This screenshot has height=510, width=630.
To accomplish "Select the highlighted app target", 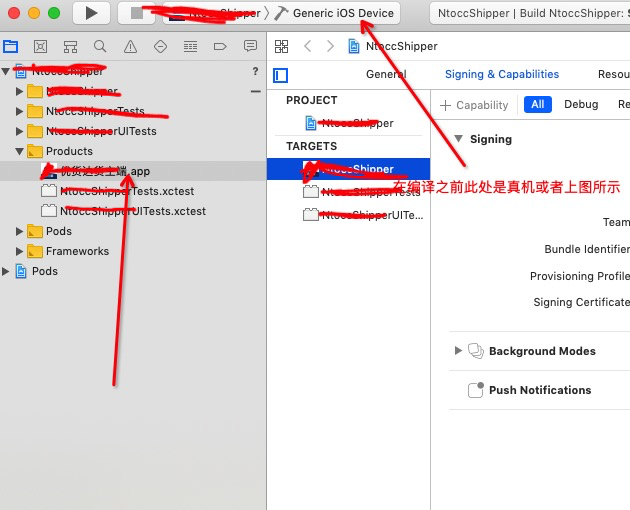I will (x=349, y=169).
